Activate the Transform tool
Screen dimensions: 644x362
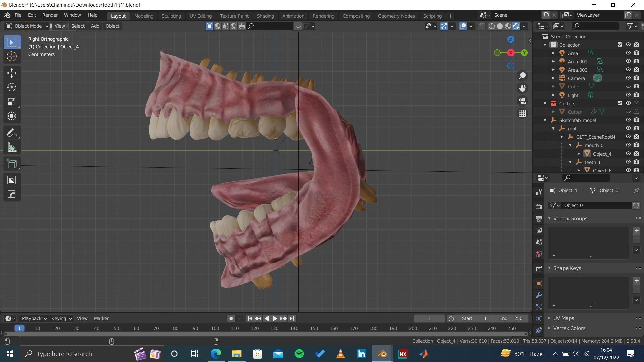coord(12,116)
